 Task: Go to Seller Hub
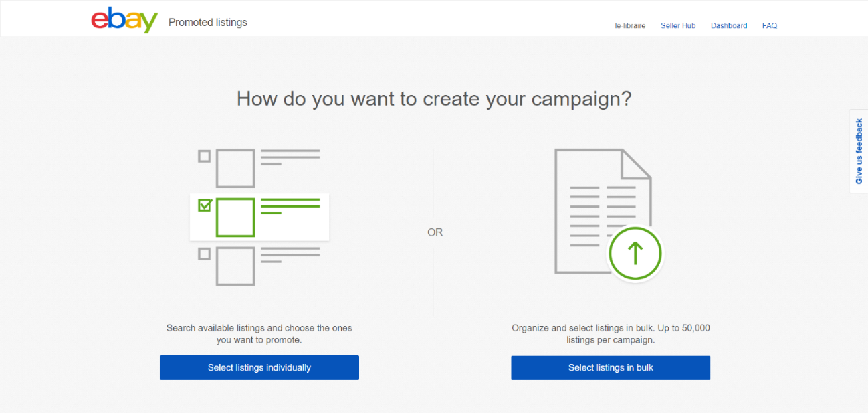[x=678, y=25]
